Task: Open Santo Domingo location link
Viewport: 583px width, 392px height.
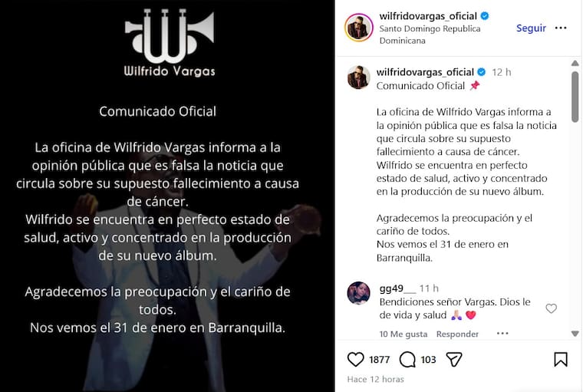Action: click(430, 35)
